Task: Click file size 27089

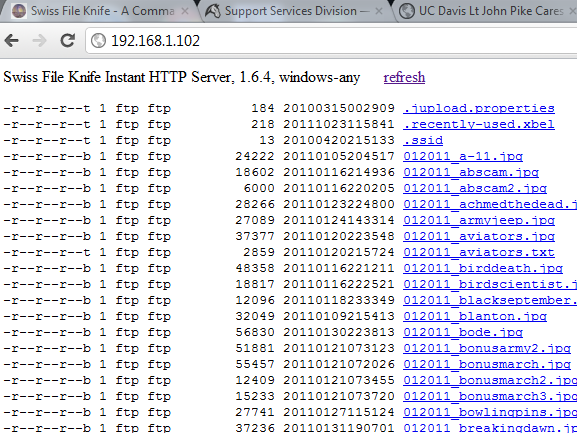Action: [x=255, y=220]
